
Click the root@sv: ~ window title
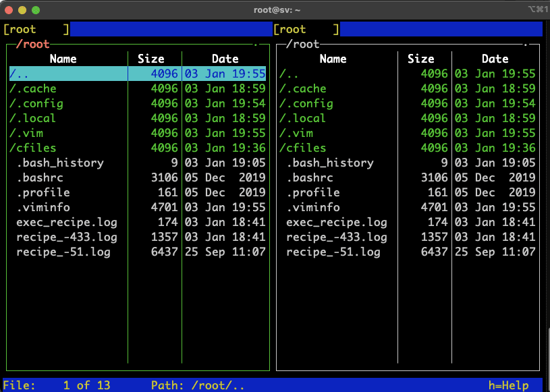pos(277,10)
